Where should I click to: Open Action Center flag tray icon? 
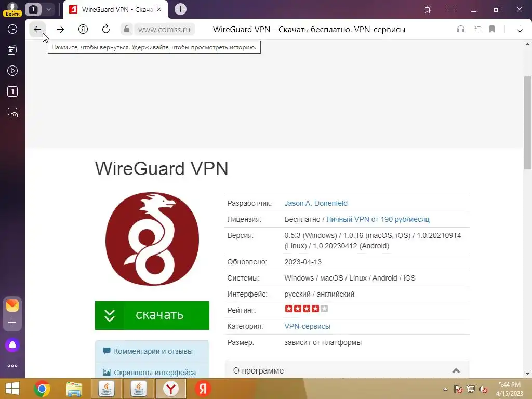458,389
